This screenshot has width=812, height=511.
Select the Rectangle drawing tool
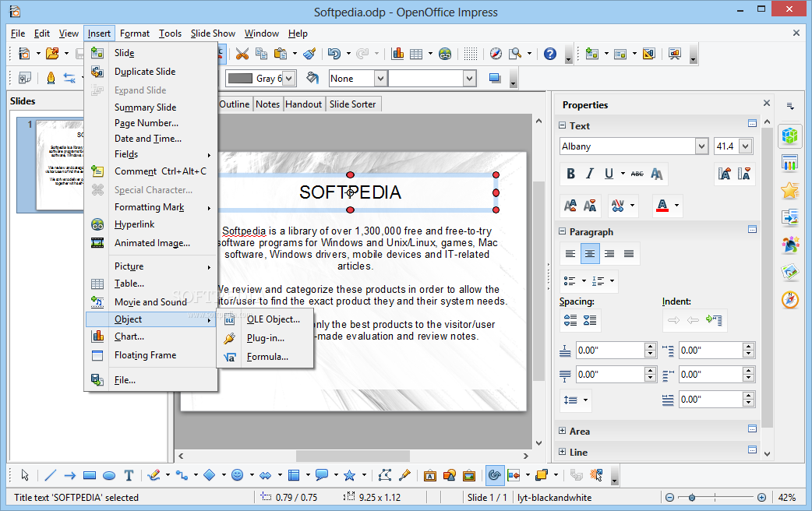coord(90,475)
